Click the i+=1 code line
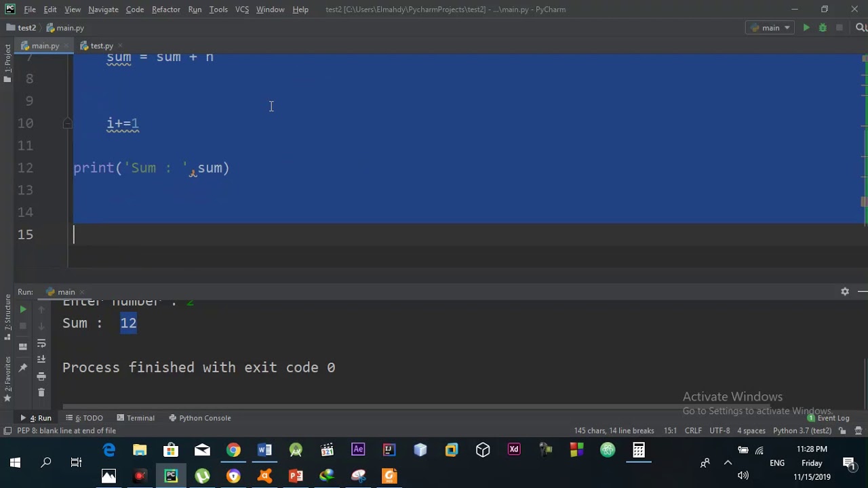This screenshot has height=488, width=868. click(x=123, y=123)
